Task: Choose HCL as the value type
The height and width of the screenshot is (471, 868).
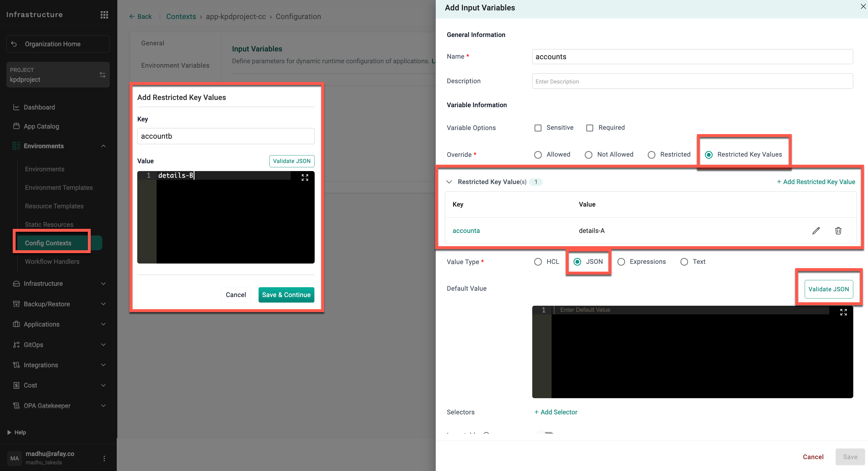Action: 538,262
